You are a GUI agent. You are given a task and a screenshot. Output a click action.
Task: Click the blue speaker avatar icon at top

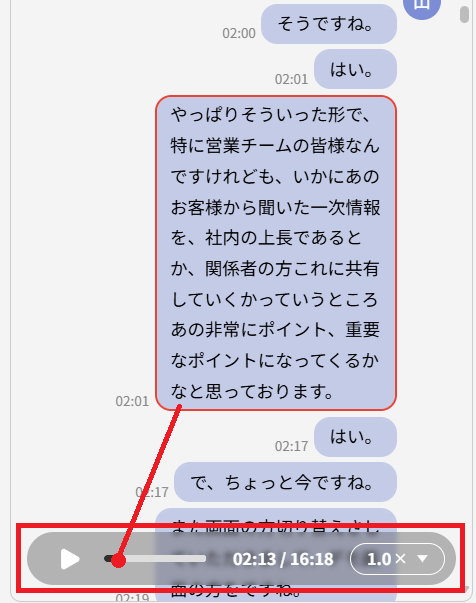(x=422, y=6)
